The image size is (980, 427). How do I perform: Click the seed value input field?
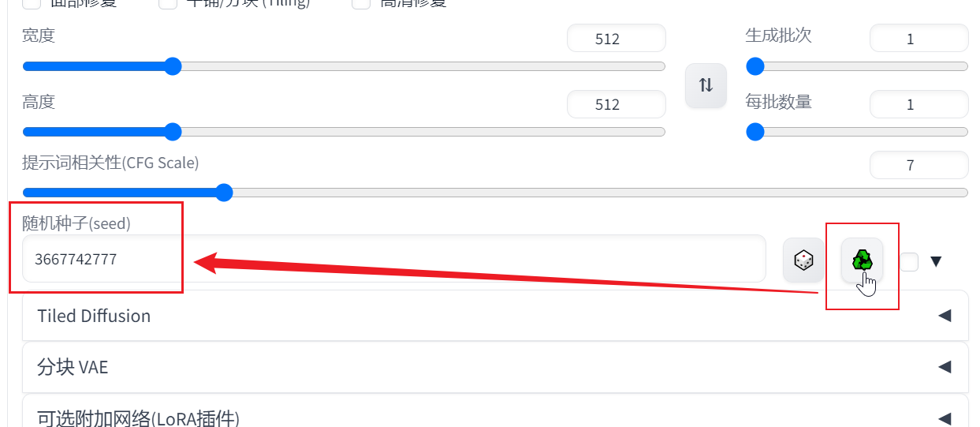tap(394, 259)
